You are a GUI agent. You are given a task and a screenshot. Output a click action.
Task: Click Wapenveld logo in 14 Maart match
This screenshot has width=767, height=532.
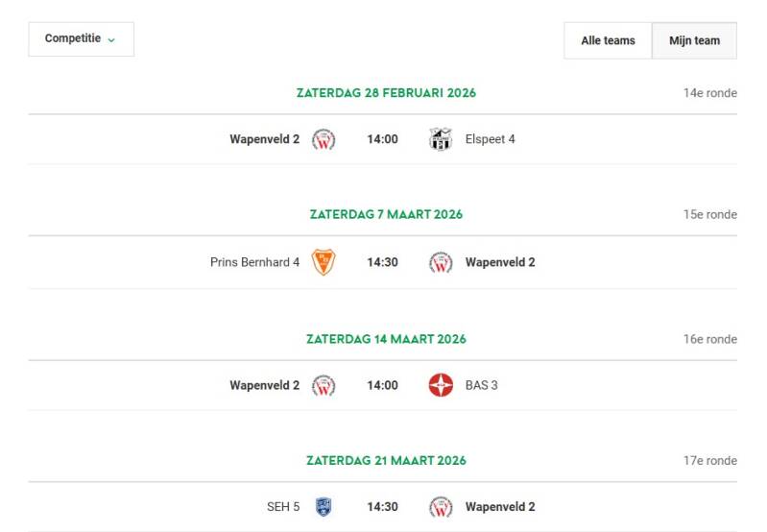pos(324,385)
